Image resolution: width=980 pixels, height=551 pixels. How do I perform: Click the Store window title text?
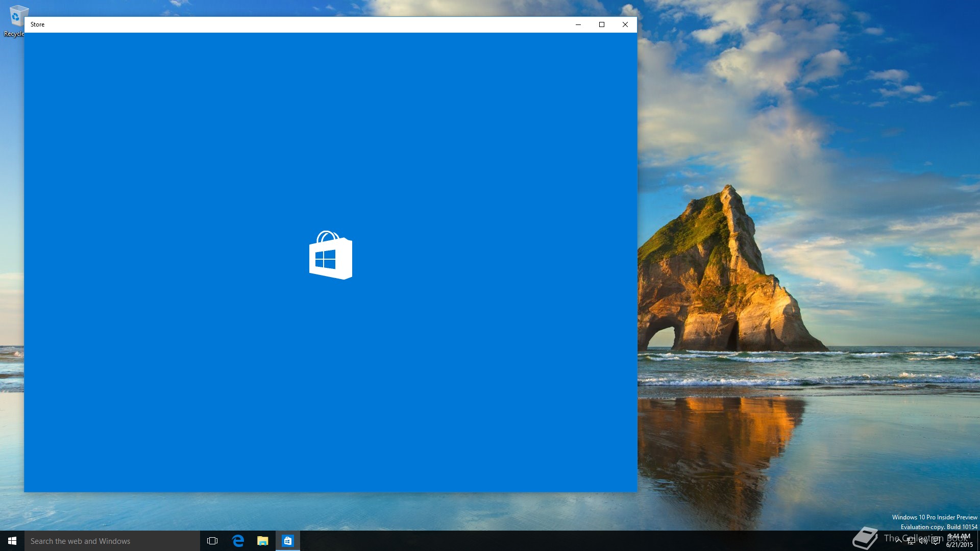point(37,24)
